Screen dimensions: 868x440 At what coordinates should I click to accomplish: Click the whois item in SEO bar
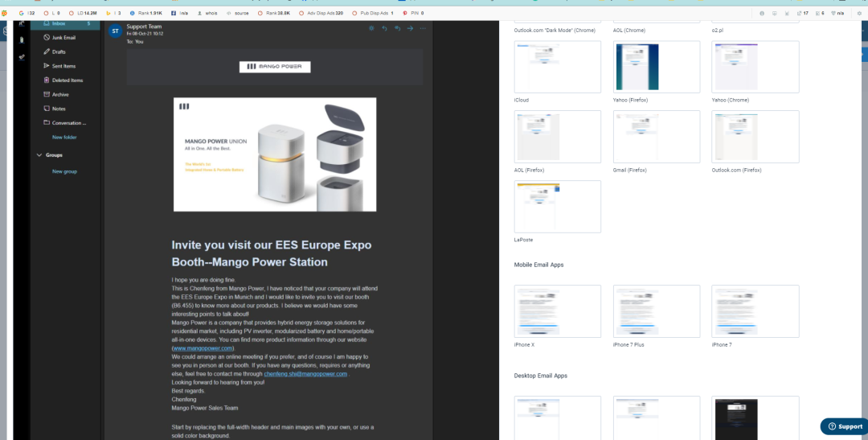207,13
